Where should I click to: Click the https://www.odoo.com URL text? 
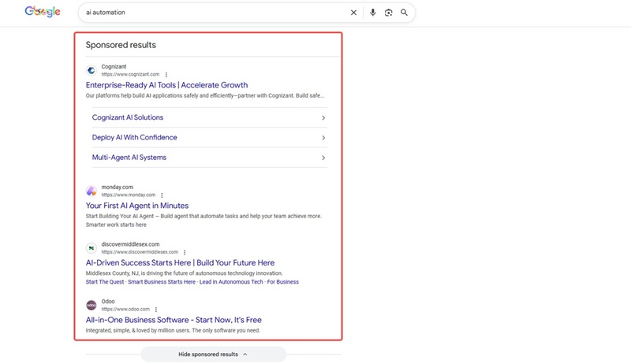point(125,310)
